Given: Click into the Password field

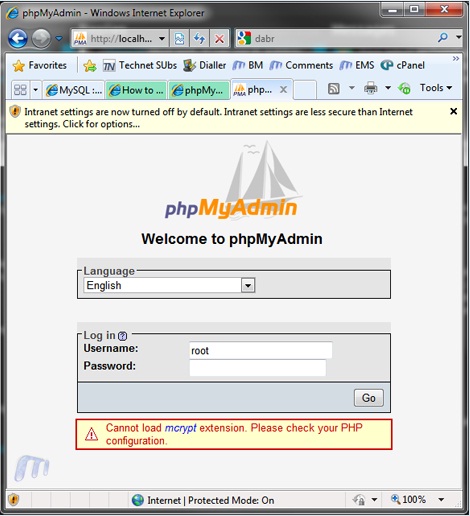Looking at the screenshot, I should [258, 368].
